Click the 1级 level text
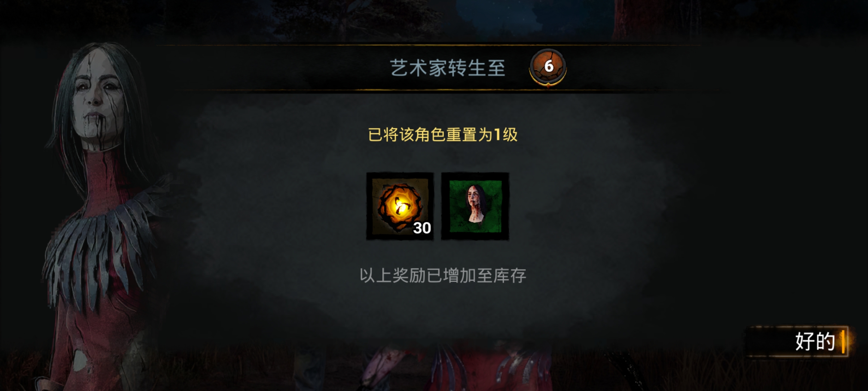Screen dimensions: 868x391 [x=506, y=135]
